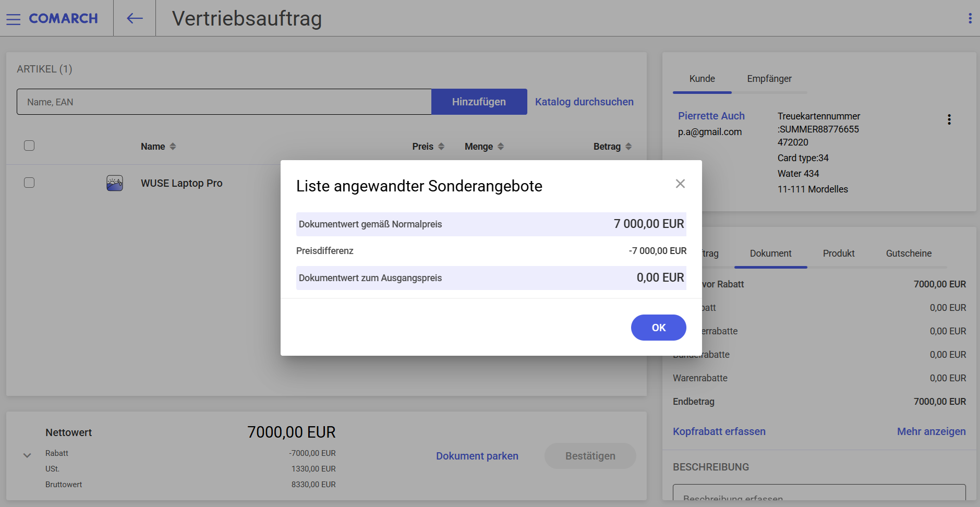Viewport: 980px width, 507px height.
Task: Close the Sonderangebote dialog with X
Action: pyautogui.click(x=680, y=184)
